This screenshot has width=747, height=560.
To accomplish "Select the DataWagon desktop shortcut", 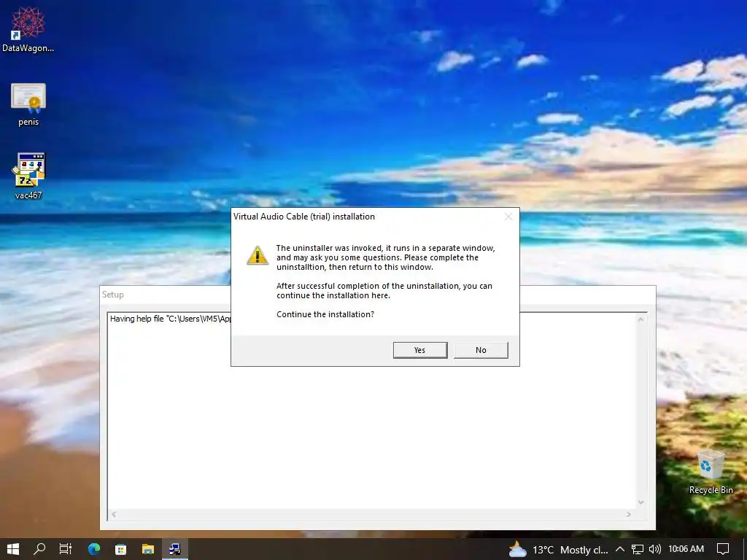I will pos(28,29).
